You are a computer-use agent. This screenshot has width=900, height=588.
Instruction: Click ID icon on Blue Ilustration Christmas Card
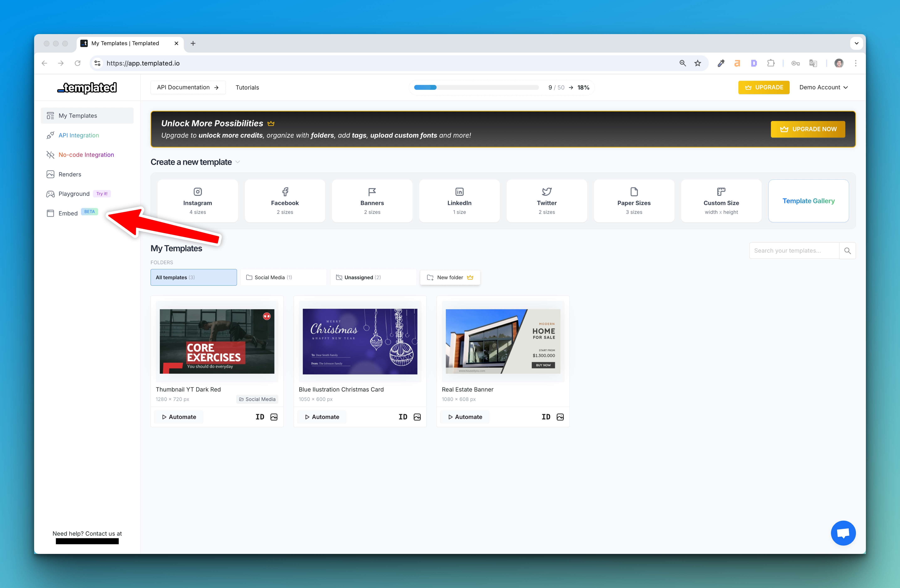coord(403,417)
